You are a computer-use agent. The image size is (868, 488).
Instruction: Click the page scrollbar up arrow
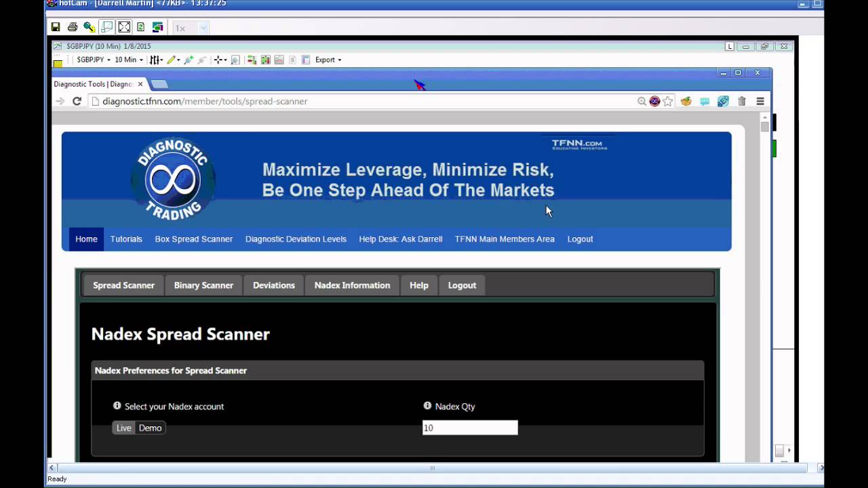[x=765, y=117]
